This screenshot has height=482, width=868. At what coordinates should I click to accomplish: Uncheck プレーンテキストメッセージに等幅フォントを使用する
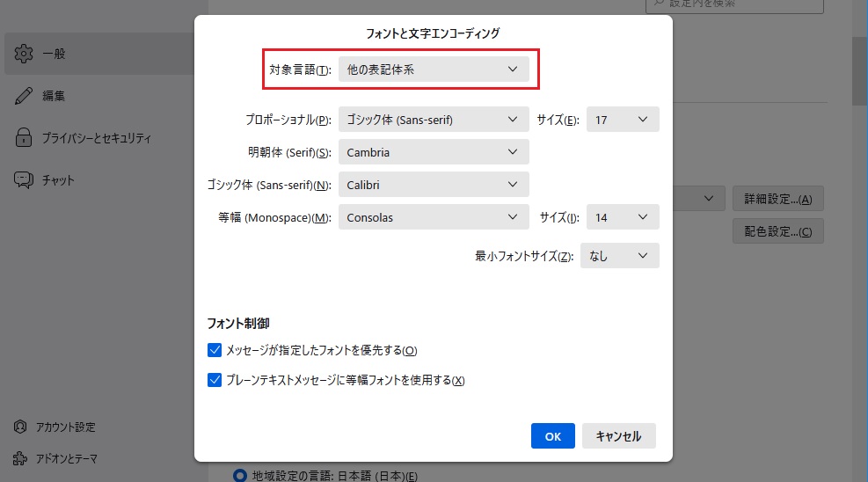(215, 380)
